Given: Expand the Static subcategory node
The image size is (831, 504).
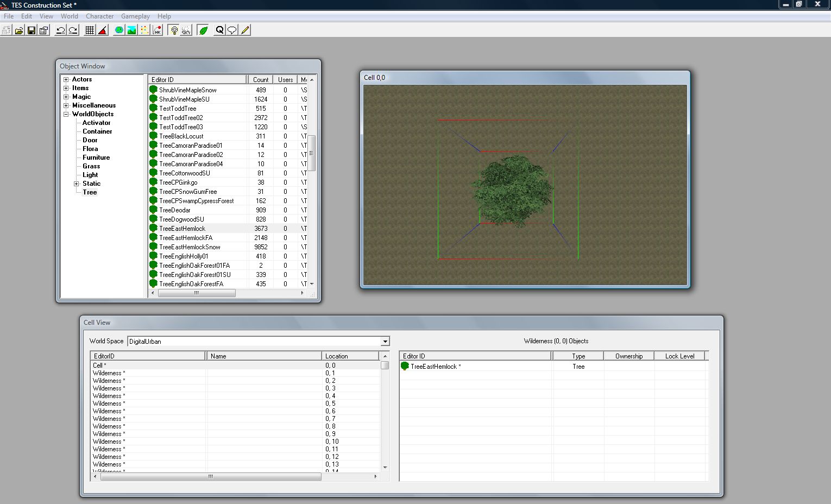Looking at the screenshot, I should (77, 184).
